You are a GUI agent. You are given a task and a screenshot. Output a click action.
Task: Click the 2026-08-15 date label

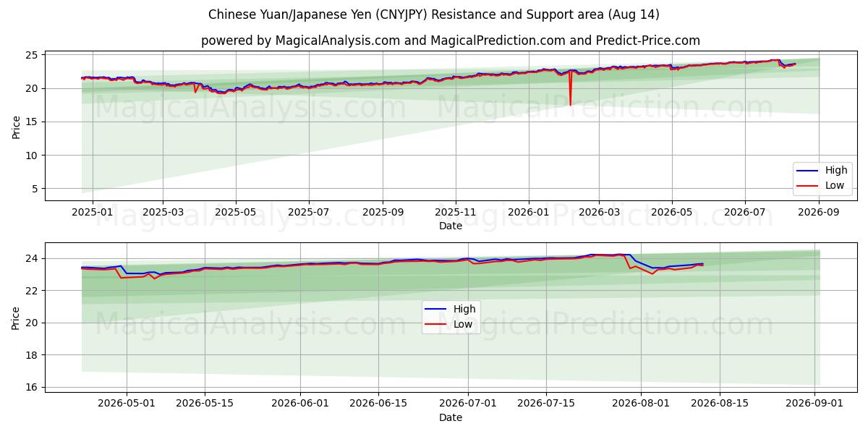click(x=720, y=404)
